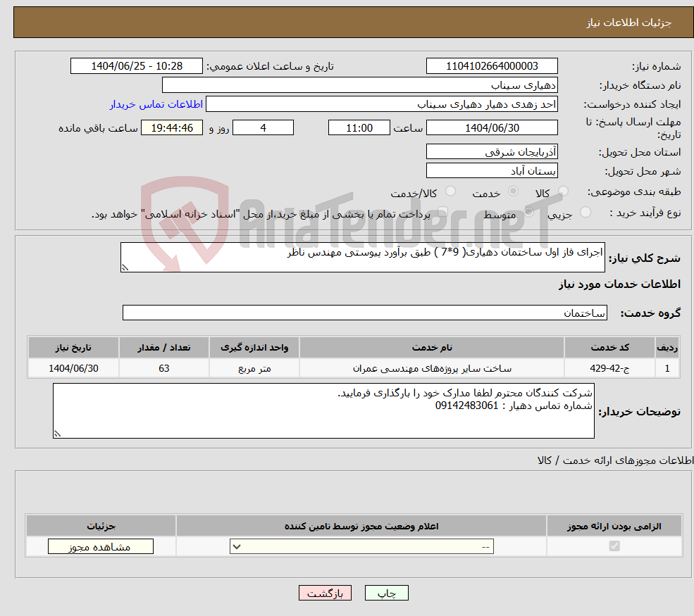Click the remaining time field 19:44:46
The image size is (694, 616).
tap(172, 128)
